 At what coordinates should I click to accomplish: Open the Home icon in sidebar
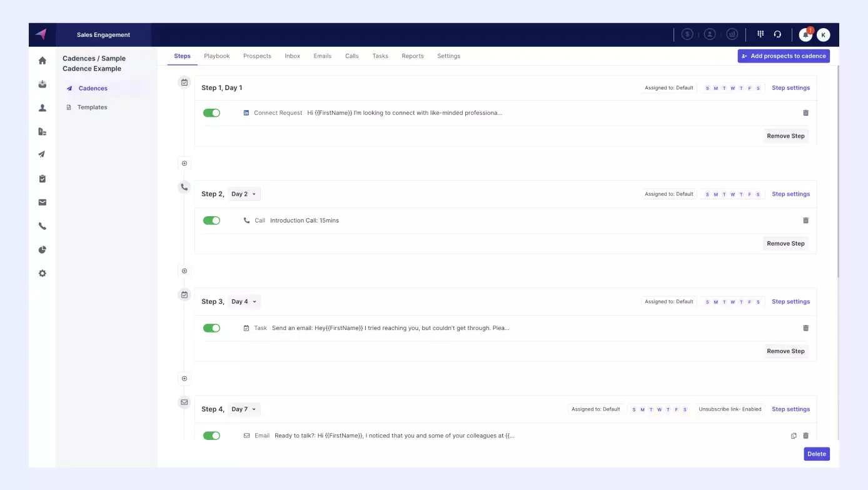tap(42, 60)
